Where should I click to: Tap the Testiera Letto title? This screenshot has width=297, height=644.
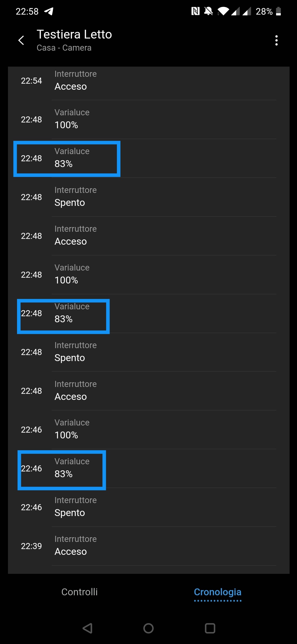(74, 35)
